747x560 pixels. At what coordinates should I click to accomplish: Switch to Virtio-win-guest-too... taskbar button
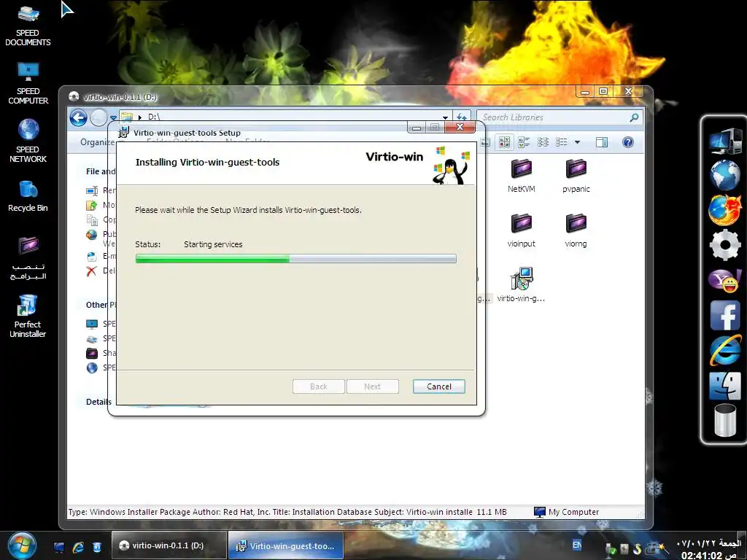click(x=285, y=545)
